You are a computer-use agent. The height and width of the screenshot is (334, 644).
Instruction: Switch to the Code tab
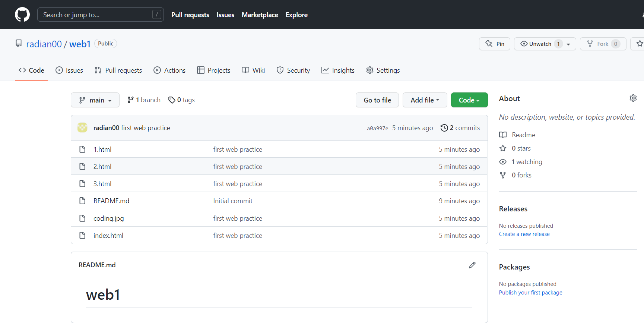31,70
